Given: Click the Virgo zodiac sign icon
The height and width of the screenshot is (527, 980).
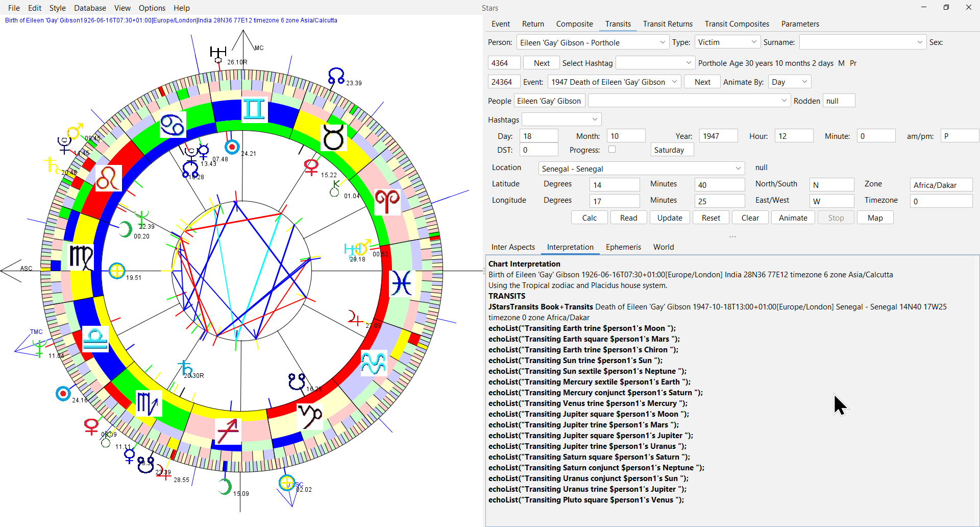Looking at the screenshot, I should [x=81, y=257].
